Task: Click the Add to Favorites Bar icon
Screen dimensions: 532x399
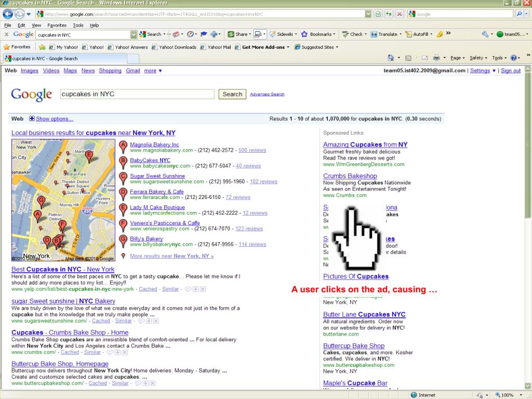Action: 42,47
